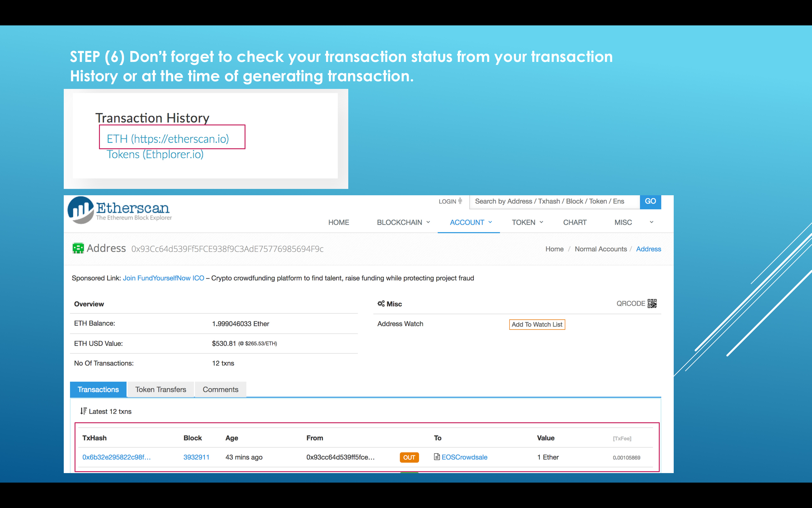The height and width of the screenshot is (508, 812).
Task: Click the green address identicon
Action: (78, 248)
